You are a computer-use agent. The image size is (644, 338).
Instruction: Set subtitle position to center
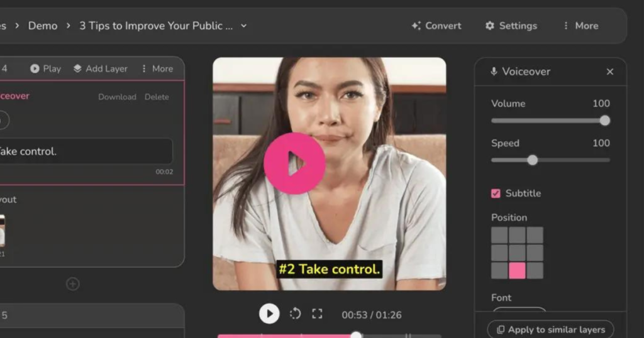[517, 253]
